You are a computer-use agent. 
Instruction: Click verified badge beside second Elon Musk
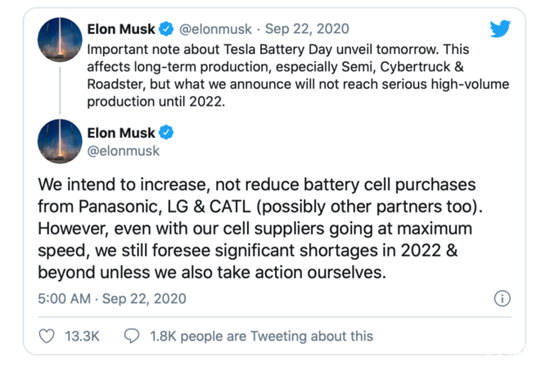pyautogui.click(x=166, y=133)
